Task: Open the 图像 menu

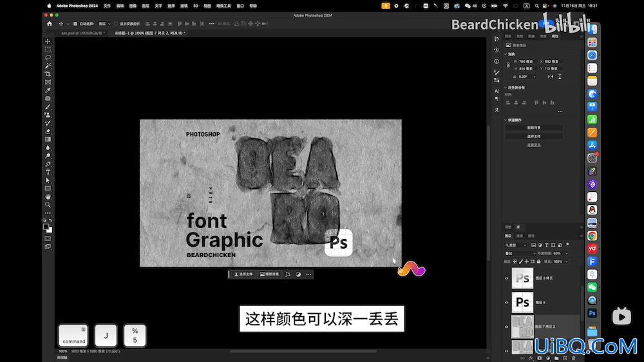Action: pyautogui.click(x=133, y=6)
